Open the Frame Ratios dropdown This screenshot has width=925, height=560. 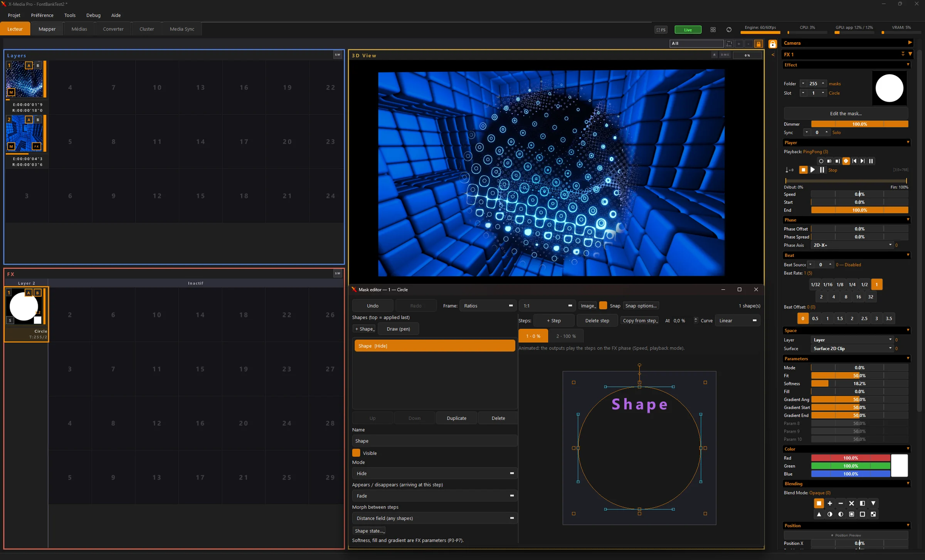[488, 305]
